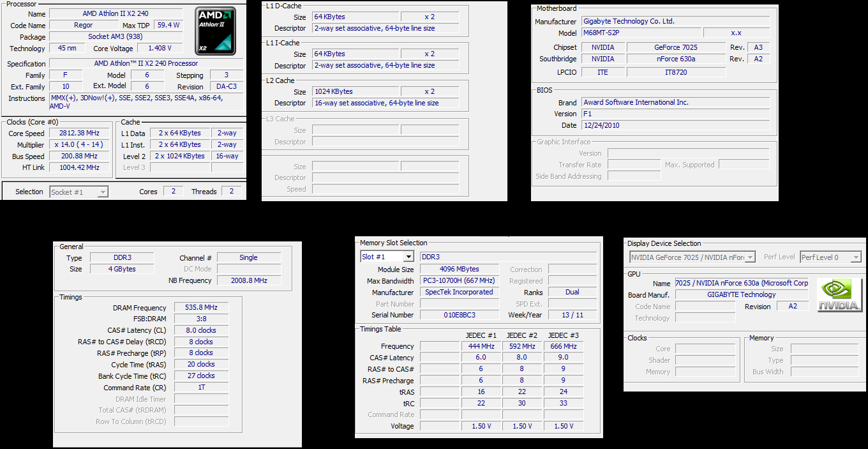Screen dimensions: 868x449
Task: Click the Code Name value Regor
Action: (83, 25)
